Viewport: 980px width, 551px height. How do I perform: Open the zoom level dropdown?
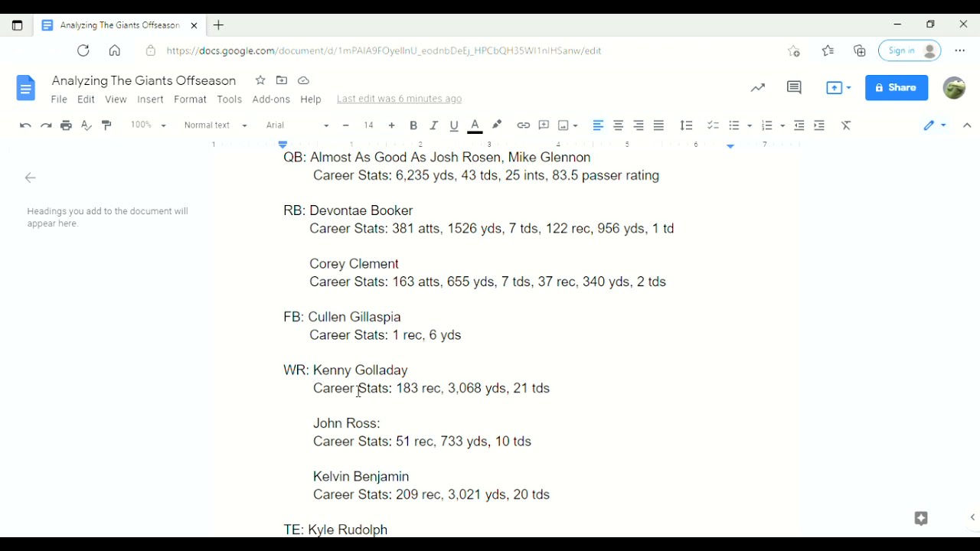pyautogui.click(x=148, y=126)
